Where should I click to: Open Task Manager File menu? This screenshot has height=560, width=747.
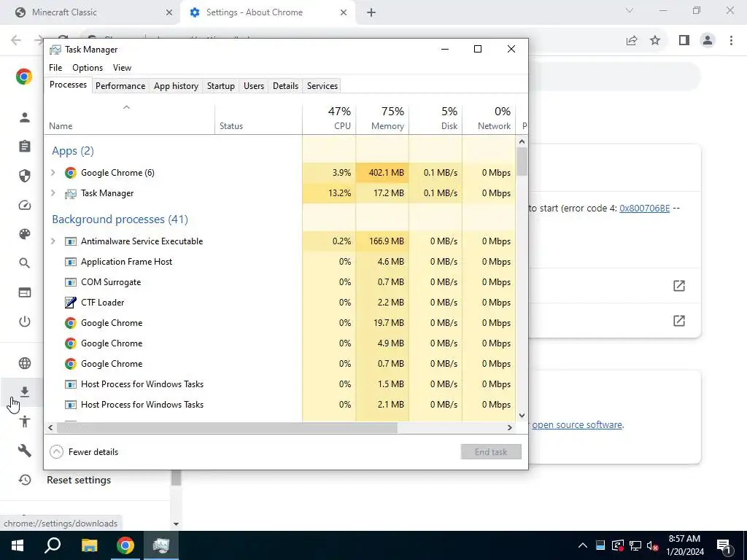(55, 68)
